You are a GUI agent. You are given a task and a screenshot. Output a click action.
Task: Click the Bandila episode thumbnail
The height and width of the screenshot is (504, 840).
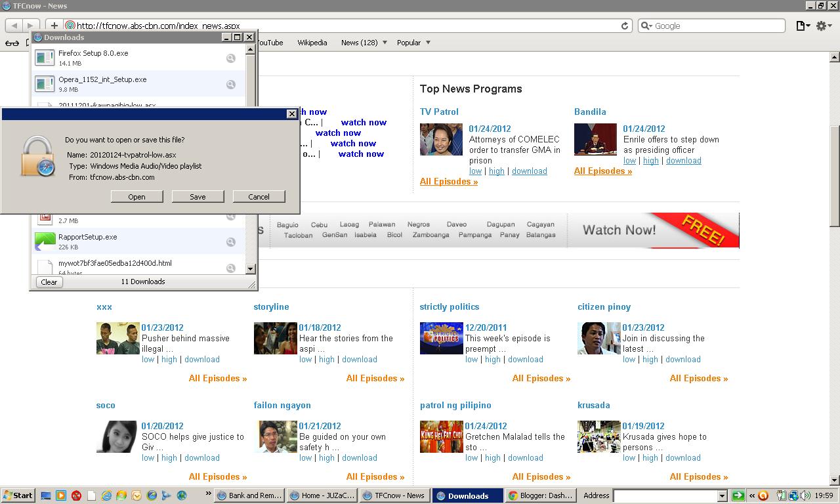(x=595, y=140)
